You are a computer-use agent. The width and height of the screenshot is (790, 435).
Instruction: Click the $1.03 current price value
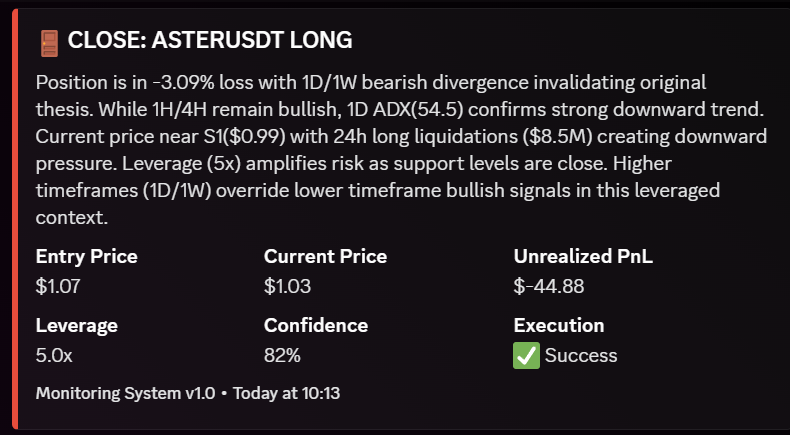pyautogui.click(x=287, y=287)
